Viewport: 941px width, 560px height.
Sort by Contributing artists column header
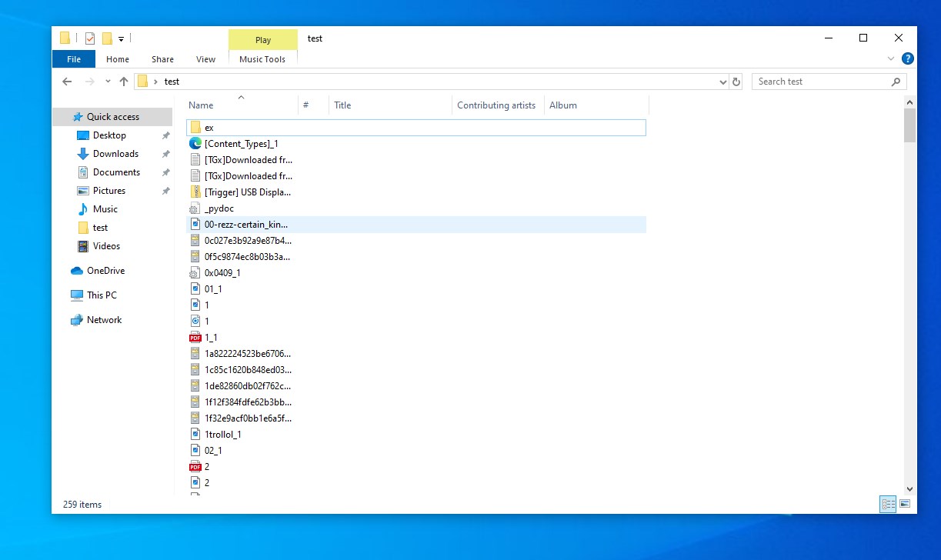(x=497, y=105)
